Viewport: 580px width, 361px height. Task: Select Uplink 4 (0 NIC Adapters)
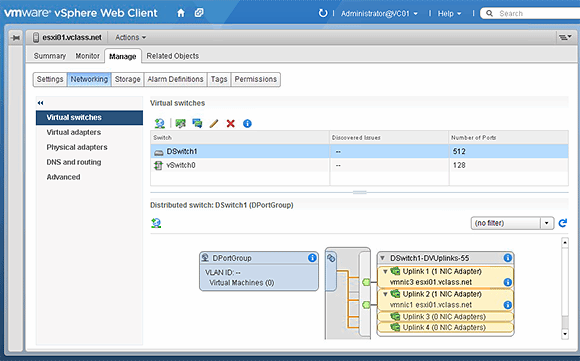445,328
